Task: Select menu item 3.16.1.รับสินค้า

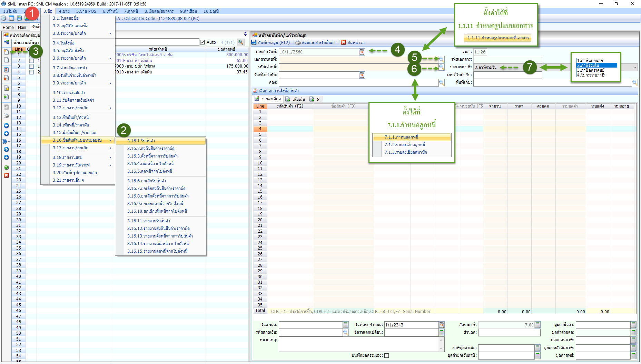Action: click(x=161, y=141)
